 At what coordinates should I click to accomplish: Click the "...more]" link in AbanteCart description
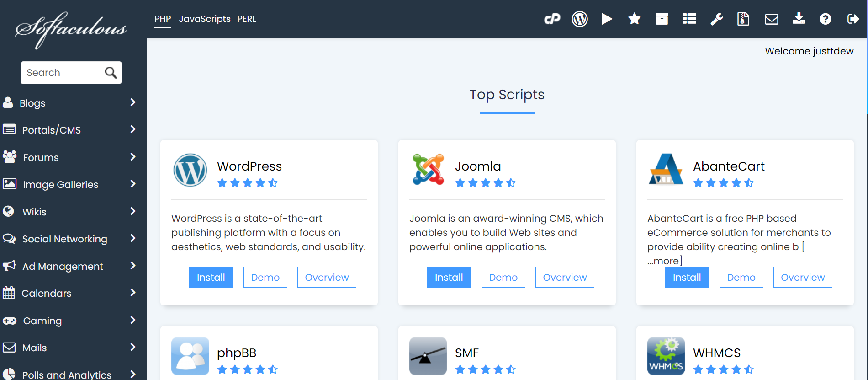pos(665,261)
